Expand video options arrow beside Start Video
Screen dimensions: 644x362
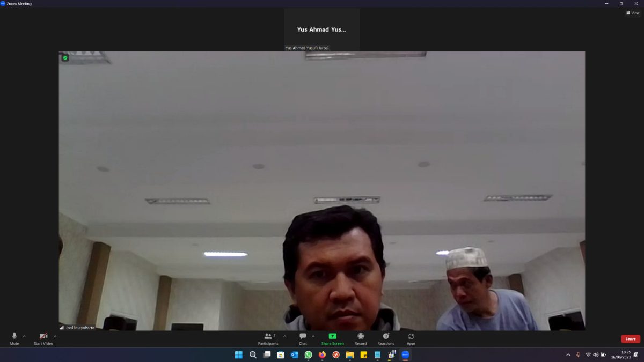[x=55, y=336]
